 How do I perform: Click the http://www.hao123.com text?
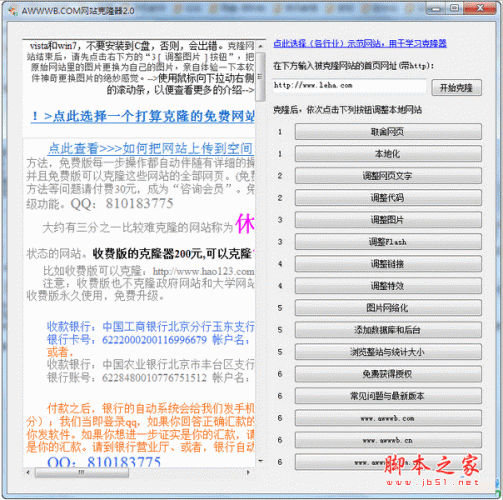(203, 271)
